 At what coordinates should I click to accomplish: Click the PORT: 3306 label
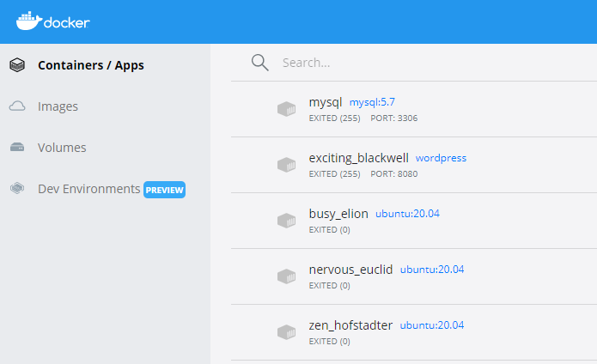pos(394,118)
